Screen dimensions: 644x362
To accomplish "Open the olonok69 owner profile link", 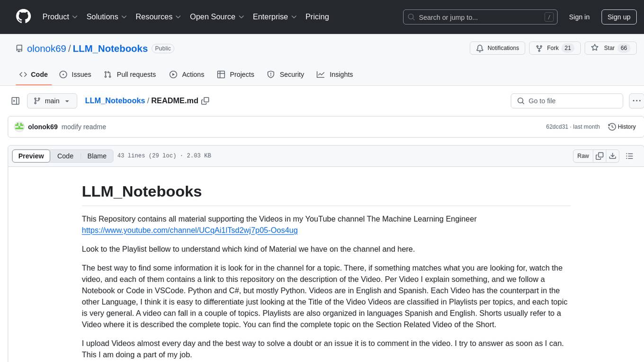I will (x=46, y=48).
